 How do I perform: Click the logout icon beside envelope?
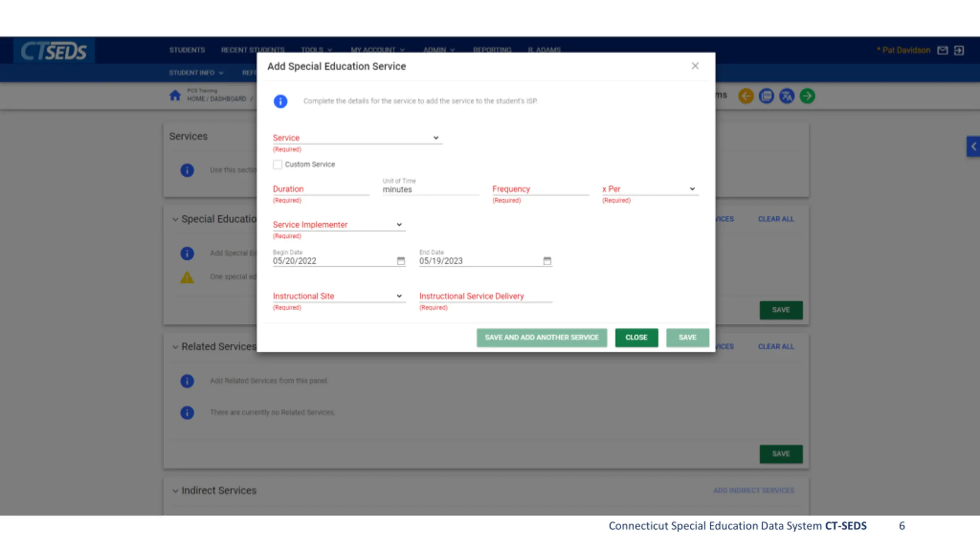959,51
